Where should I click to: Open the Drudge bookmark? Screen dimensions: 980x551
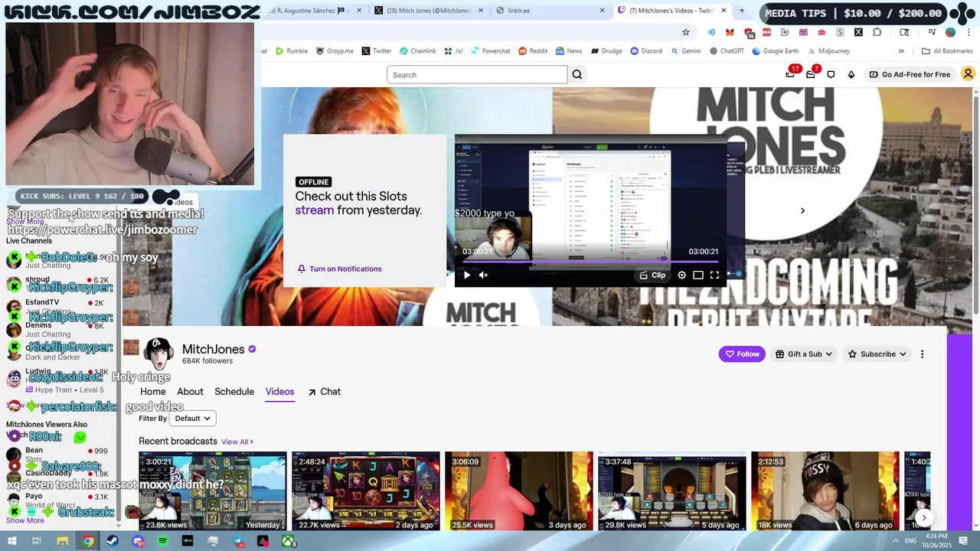[606, 51]
